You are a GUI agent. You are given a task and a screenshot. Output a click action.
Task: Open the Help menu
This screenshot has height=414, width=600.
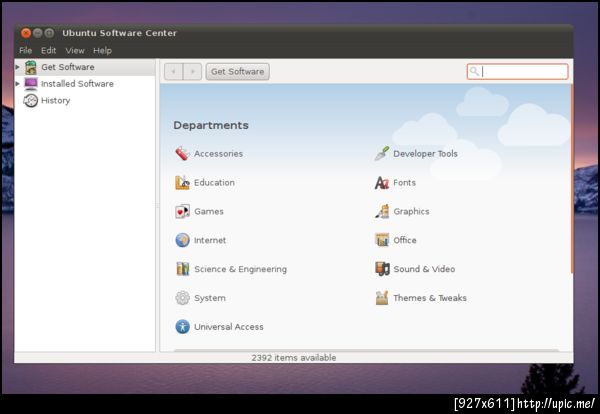103,51
